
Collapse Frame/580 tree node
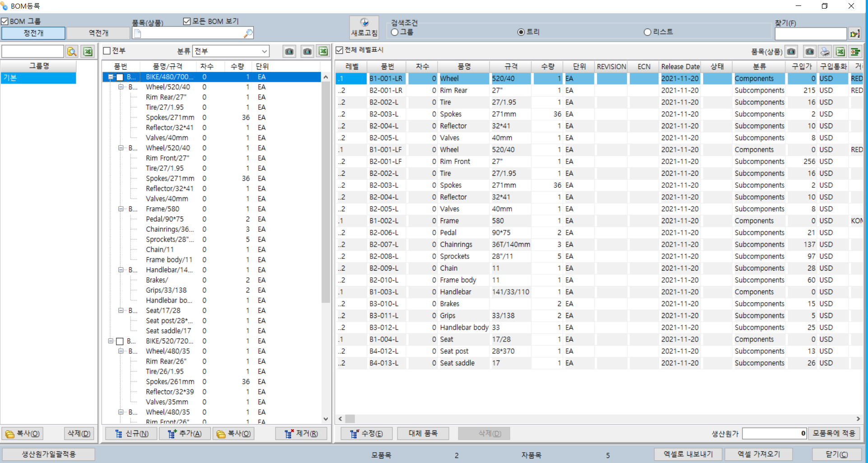pyautogui.click(x=121, y=209)
